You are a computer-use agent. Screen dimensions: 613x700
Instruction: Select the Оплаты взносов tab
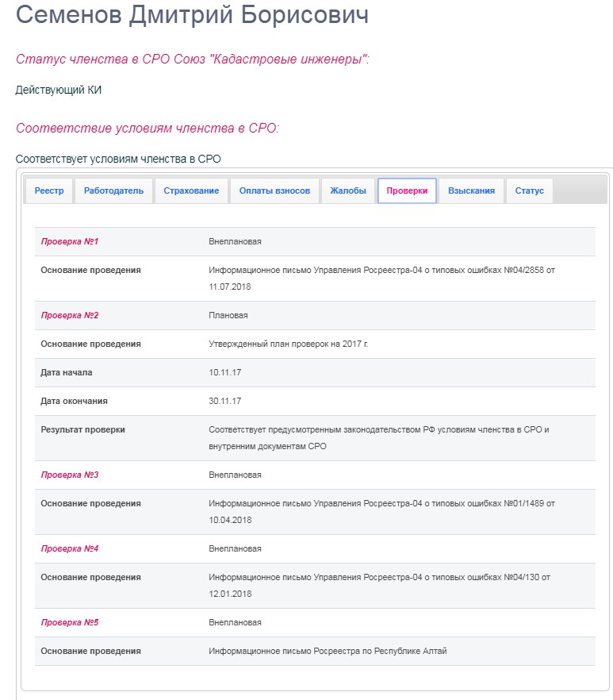[x=274, y=190]
